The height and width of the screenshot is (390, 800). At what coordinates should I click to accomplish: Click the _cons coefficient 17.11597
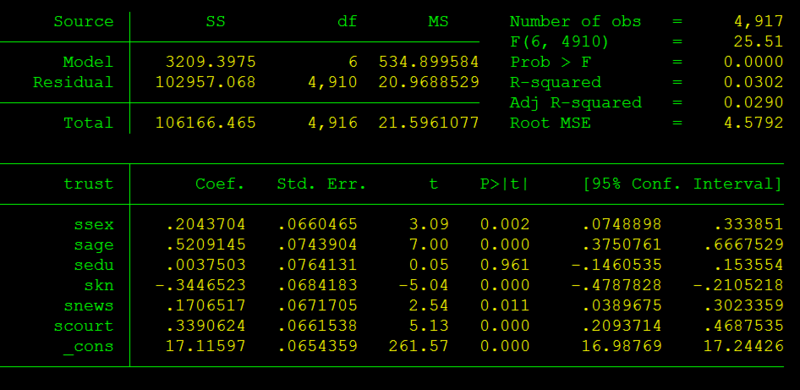pos(205,347)
